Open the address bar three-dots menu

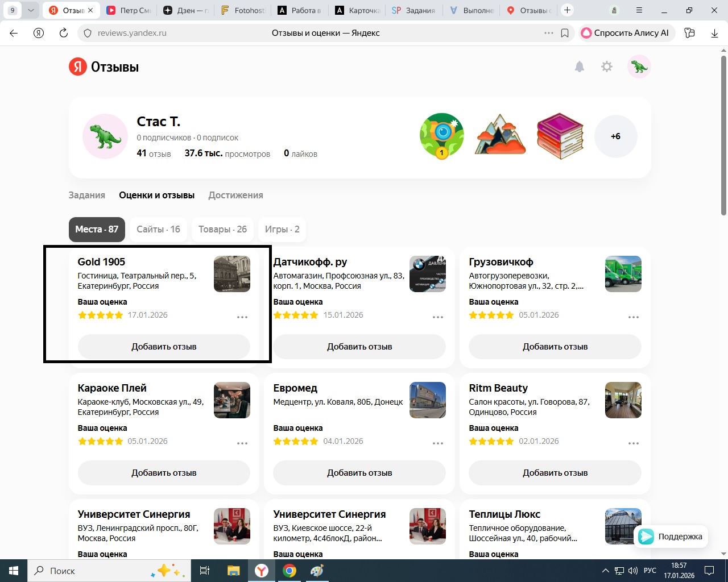pos(549,33)
